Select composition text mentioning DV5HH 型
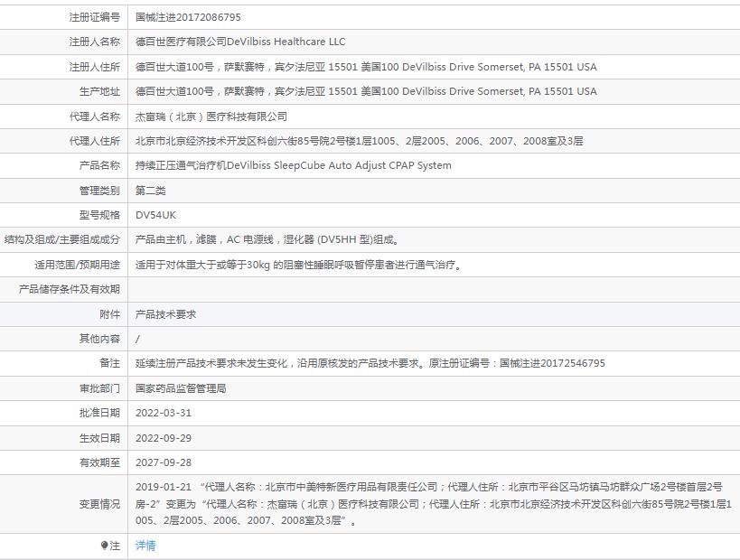740x560 pixels. (267, 239)
